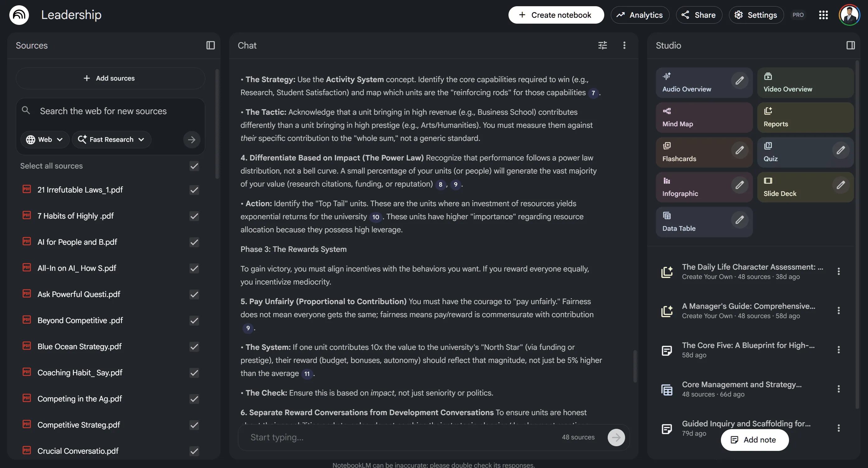Edit Infographic customization pencil
This screenshot has width=868, height=468.
pos(740,185)
